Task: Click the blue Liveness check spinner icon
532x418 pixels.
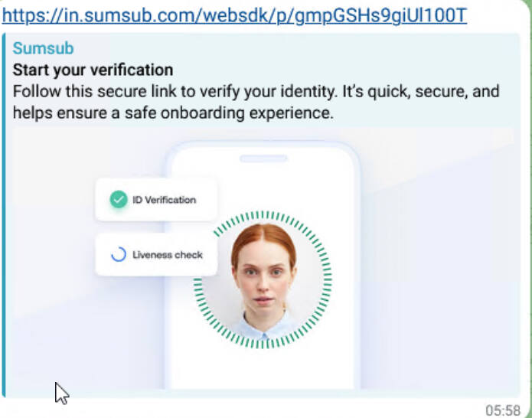Action: [118, 255]
